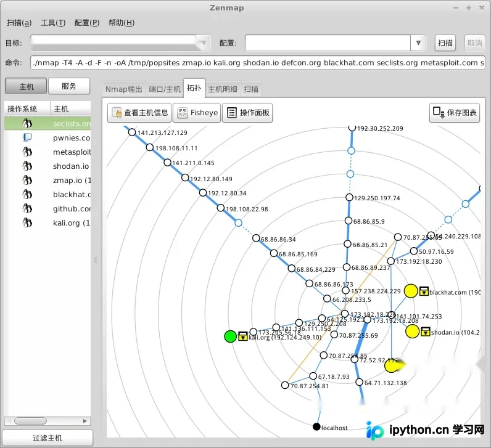Screen dimensions: 491x448
Task: Select node 64.71.132.138 in topology
Action: [x=360, y=382]
